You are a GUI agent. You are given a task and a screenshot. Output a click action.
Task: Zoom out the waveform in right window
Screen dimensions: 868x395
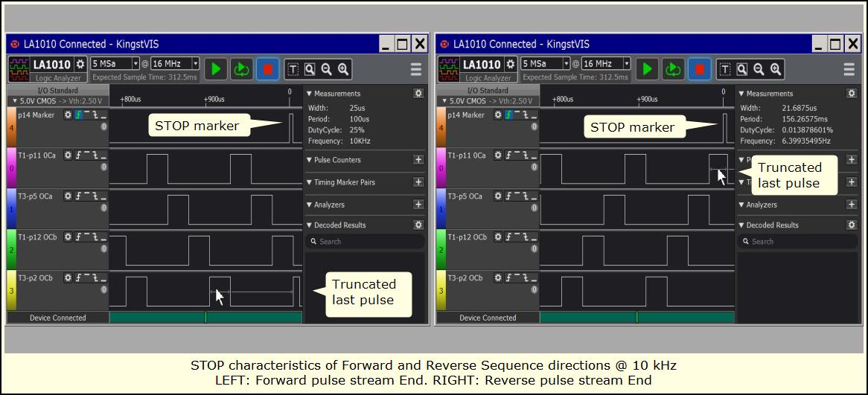[x=759, y=69]
